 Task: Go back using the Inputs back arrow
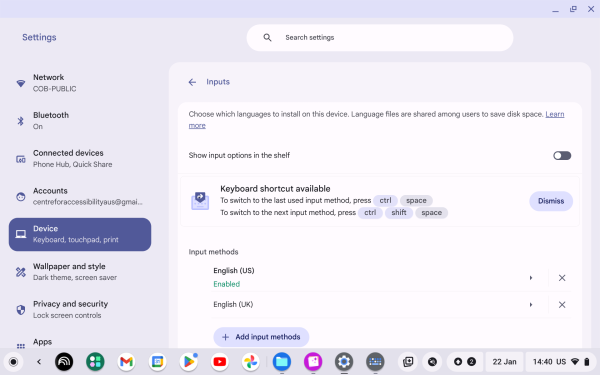pyautogui.click(x=192, y=82)
